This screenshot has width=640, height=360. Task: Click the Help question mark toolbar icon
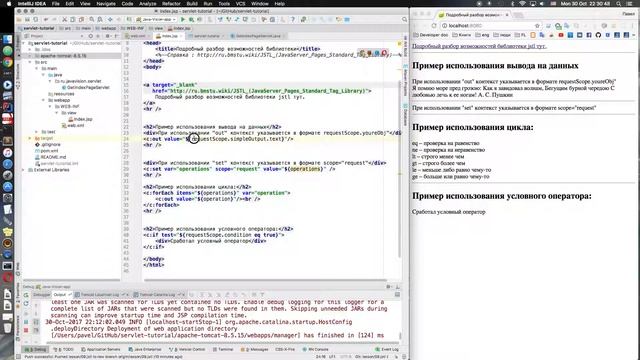(x=293, y=19)
